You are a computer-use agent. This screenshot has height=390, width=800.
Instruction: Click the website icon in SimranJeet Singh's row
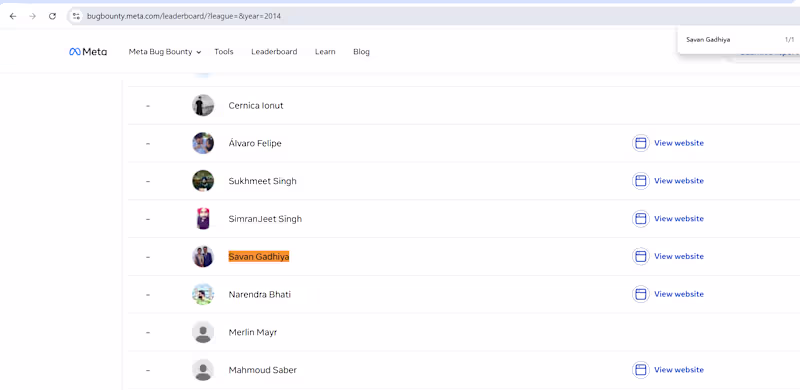click(641, 218)
